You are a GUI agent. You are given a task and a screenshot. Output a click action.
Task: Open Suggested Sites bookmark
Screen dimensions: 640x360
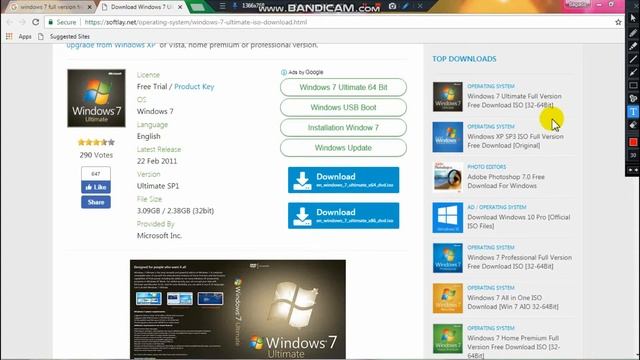[x=64, y=36]
